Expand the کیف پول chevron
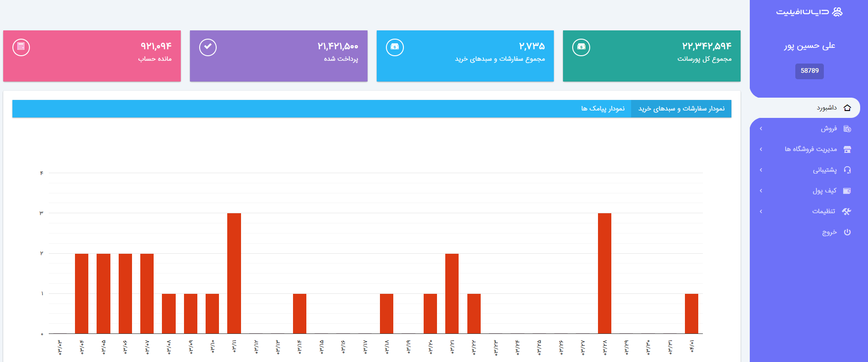This screenshot has height=362, width=868. (761, 191)
